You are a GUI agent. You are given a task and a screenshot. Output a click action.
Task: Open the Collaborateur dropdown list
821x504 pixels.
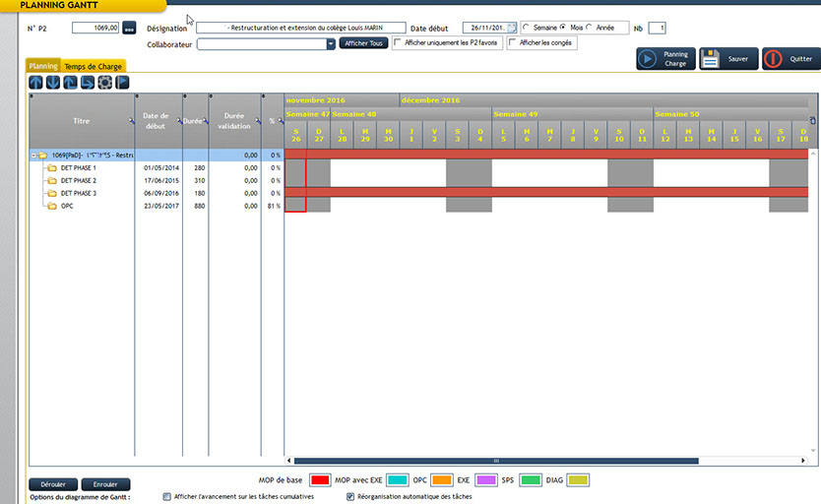(x=331, y=44)
